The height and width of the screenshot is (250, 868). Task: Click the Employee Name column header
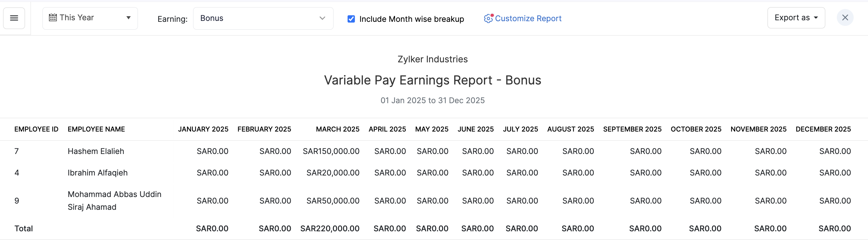point(96,129)
